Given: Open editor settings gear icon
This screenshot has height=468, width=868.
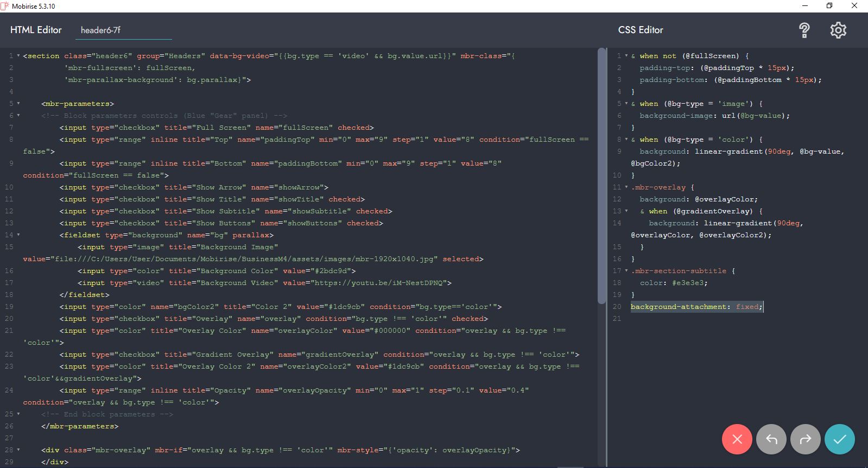Looking at the screenshot, I should [838, 30].
